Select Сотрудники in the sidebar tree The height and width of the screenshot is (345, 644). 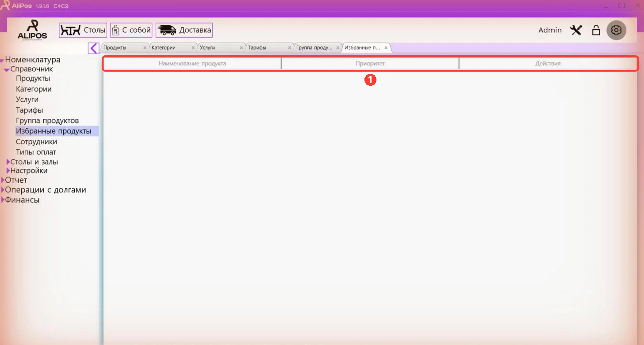click(36, 142)
